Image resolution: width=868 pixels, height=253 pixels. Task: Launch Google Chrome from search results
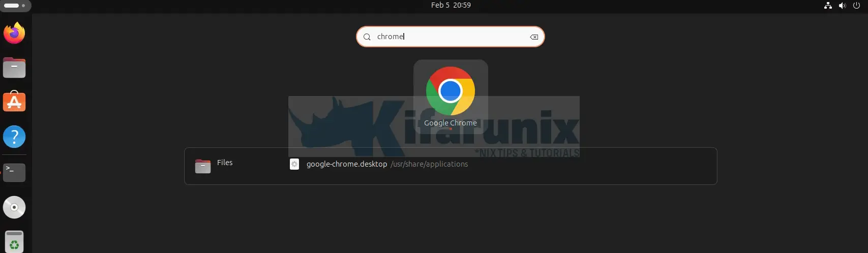click(x=450, y=97)
